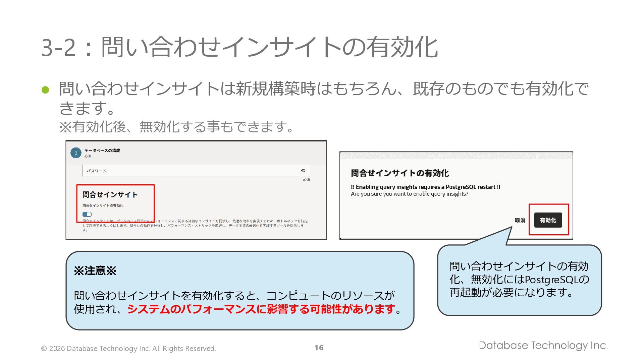Select the slide title 3-2 text
Image resolution: width=644 pixels, height=362 pixels.
tap(239, 47)
